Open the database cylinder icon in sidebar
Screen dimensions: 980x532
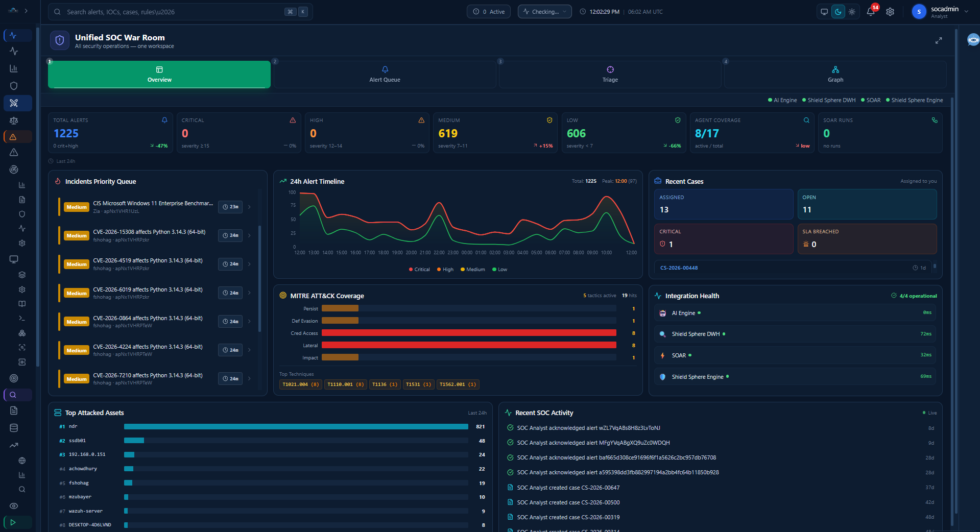(14, 428)
